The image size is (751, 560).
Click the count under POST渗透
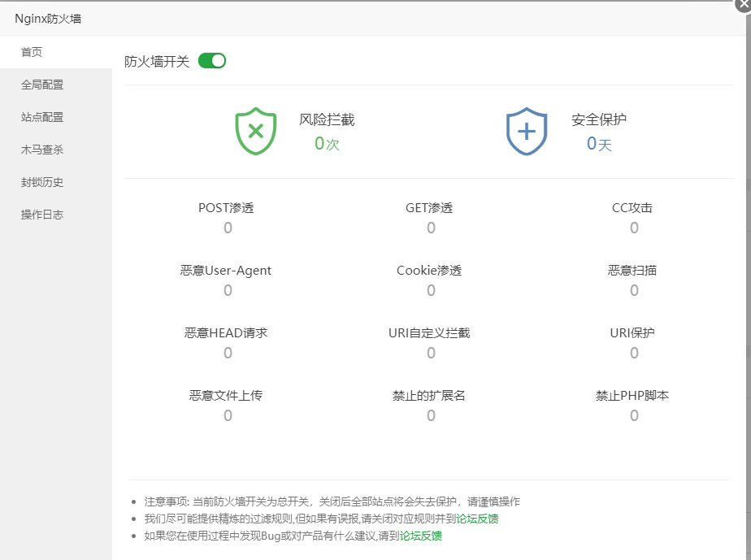click(228, 228)
